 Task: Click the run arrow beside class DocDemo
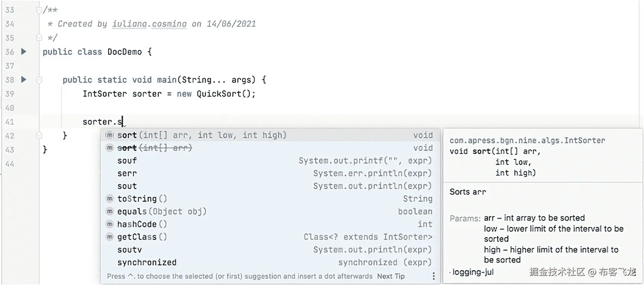coord(24,51)
